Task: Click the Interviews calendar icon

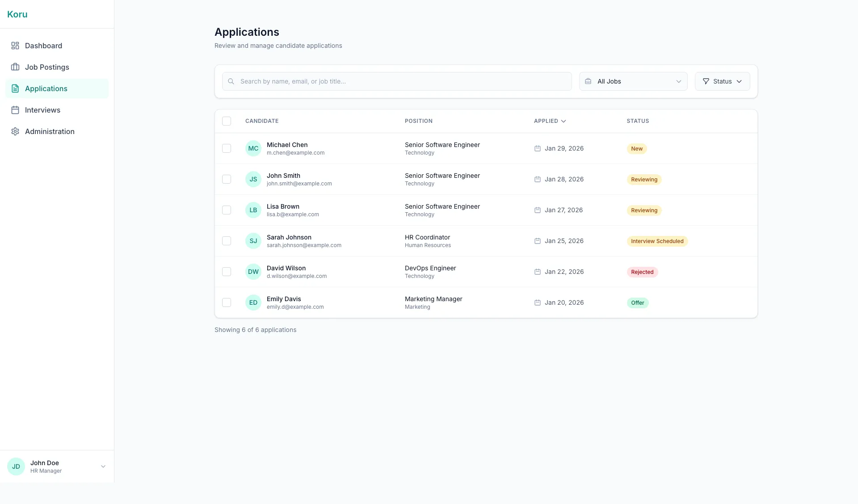Action: tap(15, 110)
